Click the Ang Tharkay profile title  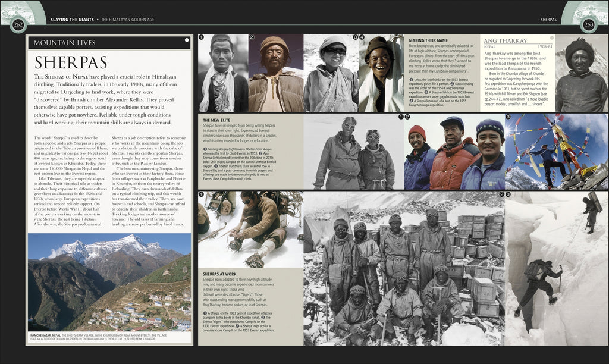[x=505, y=40]
